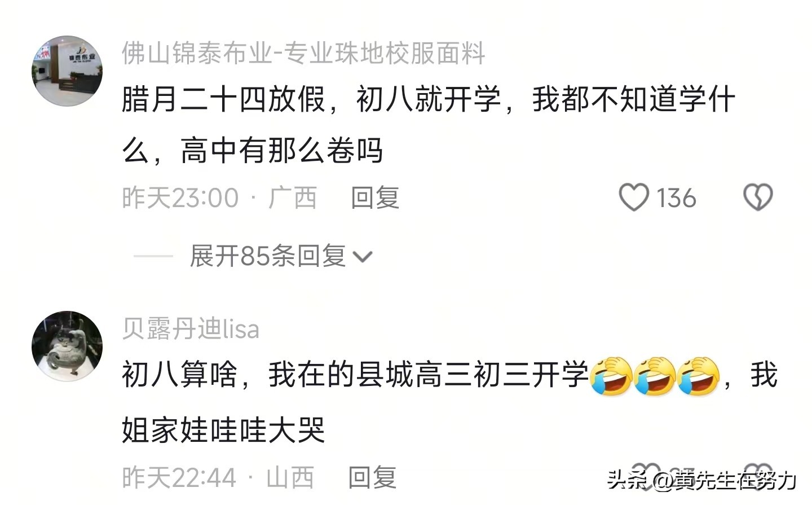Tap the broken-heart dislike icon
The height and width of the screenshot is (505, 812).
[x=758, y=197]
